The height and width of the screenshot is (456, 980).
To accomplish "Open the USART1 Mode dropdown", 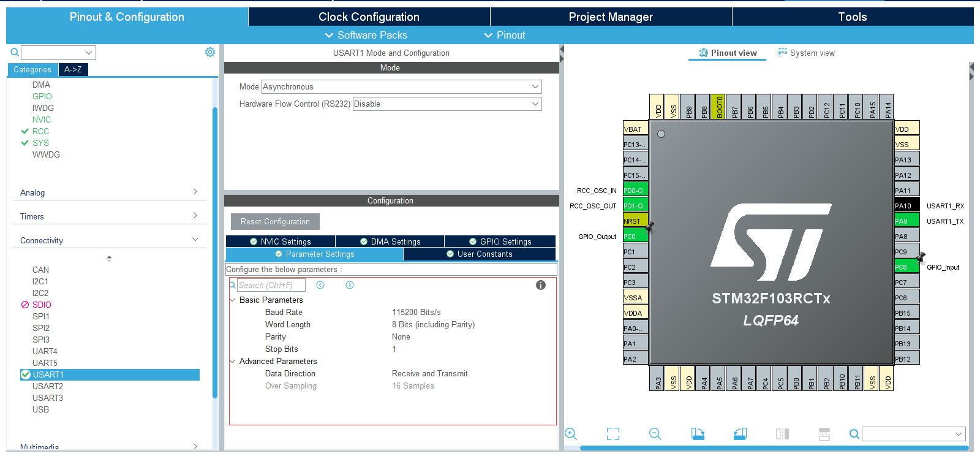I will [x=402, y=86].
